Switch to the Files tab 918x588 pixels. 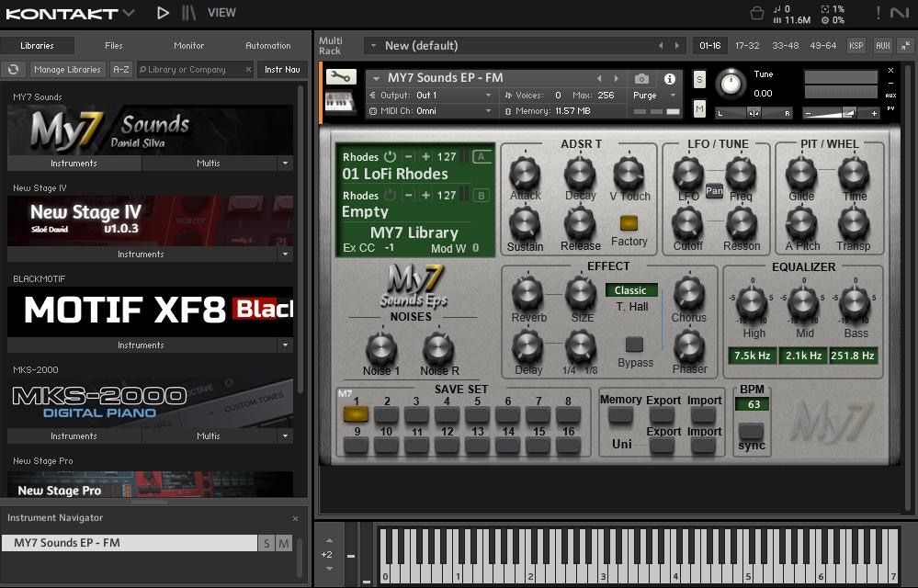coord(114,46)
